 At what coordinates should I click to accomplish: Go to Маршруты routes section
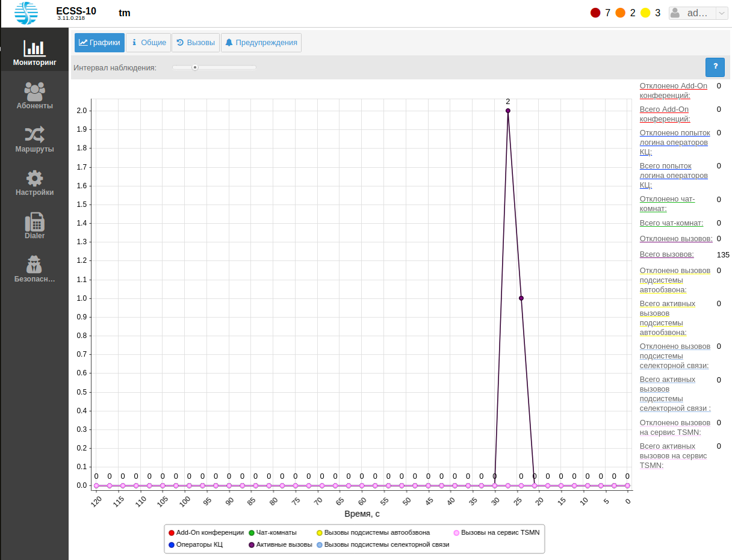click(x=34, y=140)
